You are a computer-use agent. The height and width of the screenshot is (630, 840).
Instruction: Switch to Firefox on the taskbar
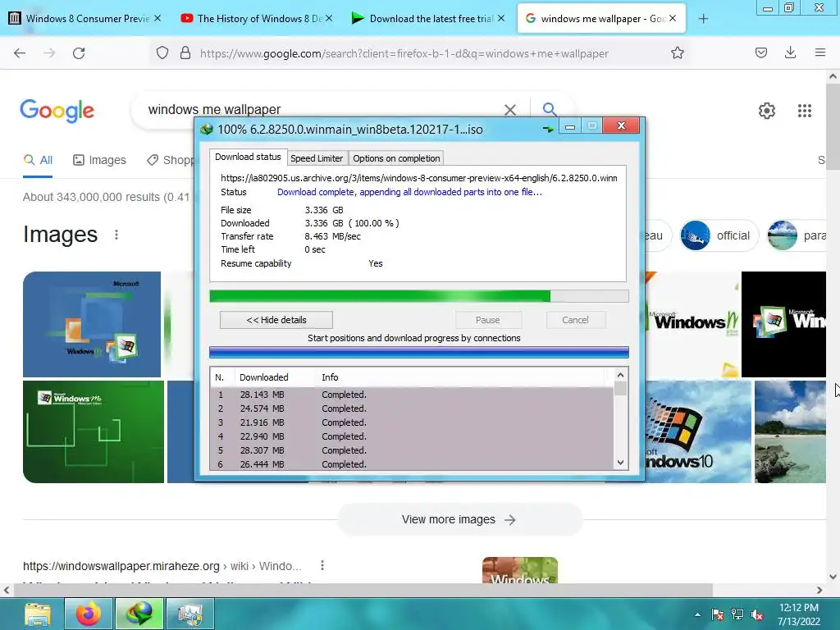[89, 614]
